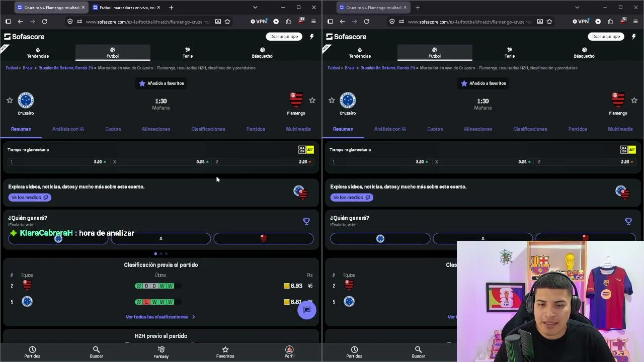Click the address bar URL in left window

(147, 22)
